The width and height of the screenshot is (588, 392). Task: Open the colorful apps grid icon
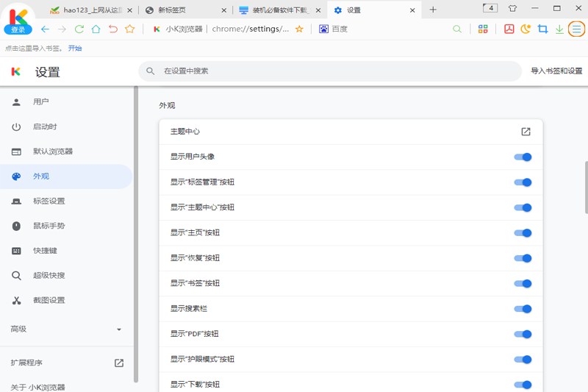coord(483,29)
